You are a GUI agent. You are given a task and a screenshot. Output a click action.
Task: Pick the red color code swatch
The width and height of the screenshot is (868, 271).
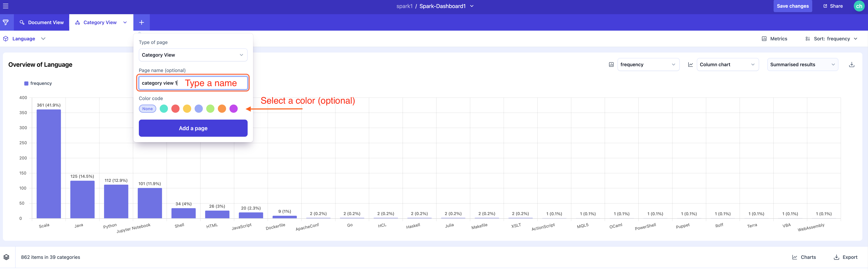175,108
